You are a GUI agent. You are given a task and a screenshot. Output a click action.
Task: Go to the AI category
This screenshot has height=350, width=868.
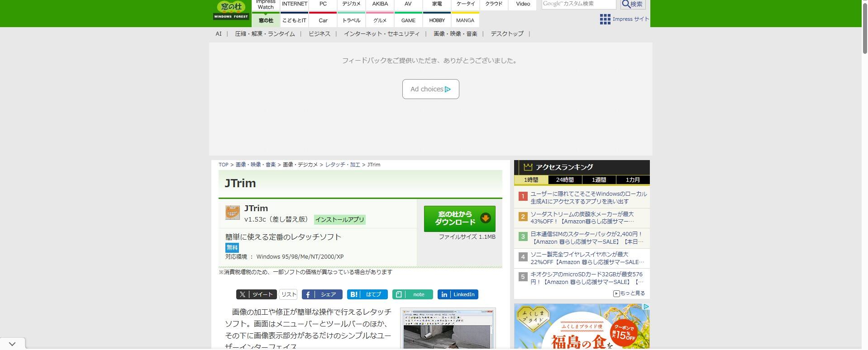219,33
